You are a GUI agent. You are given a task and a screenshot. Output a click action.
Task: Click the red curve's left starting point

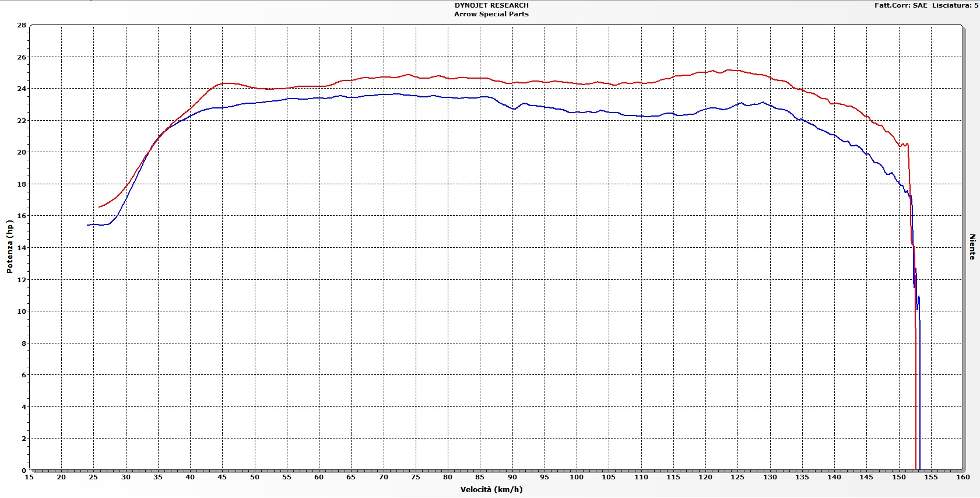[100, 207]
